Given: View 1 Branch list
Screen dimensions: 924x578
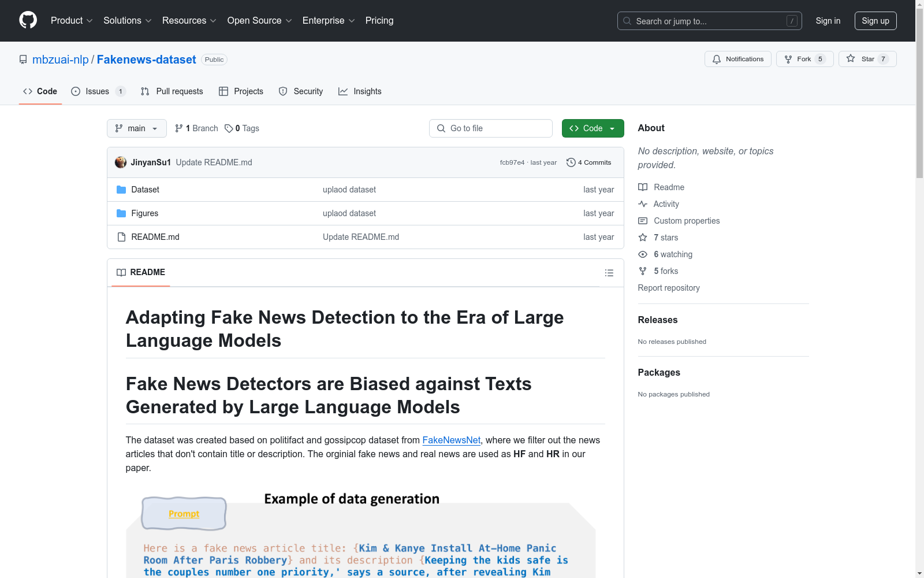Looking at the screenshot, I should pyautogui.click(x=196, y=128).
